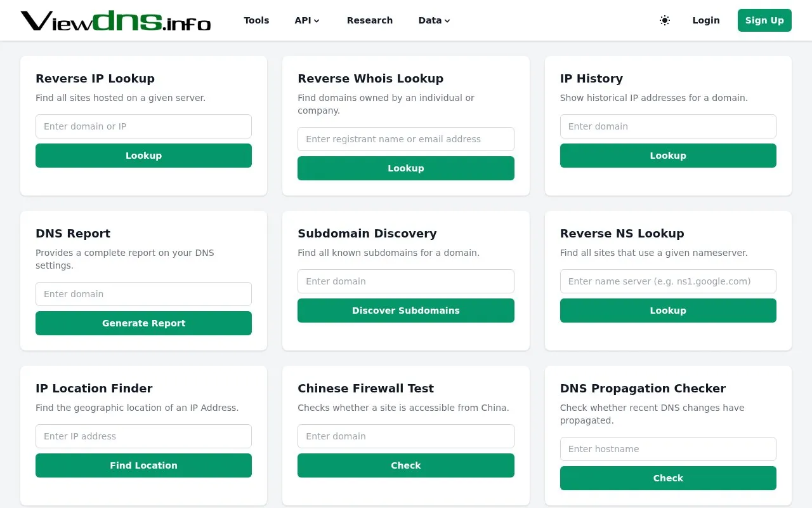Click the IP History heading
The width and height of the screenshot is (812, 508).
591,79
